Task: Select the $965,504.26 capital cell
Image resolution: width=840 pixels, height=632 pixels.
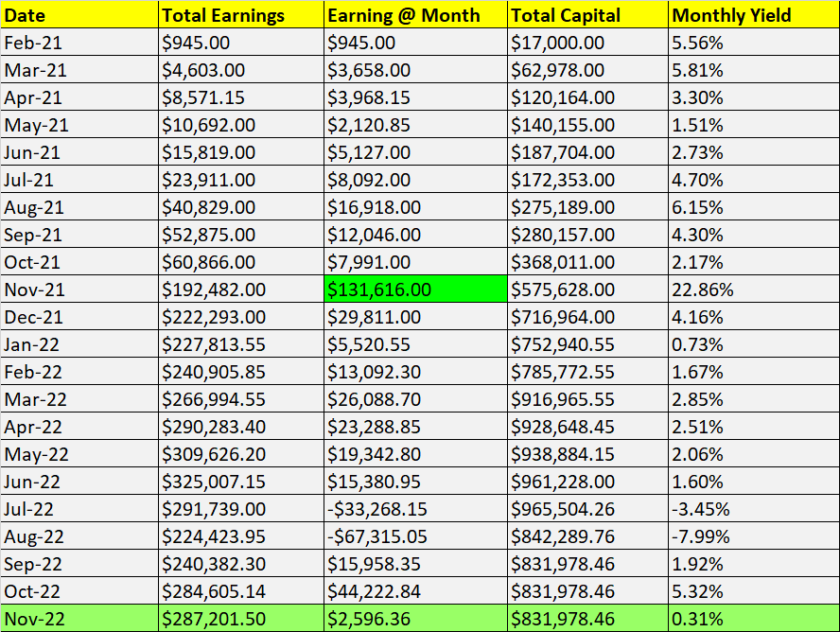Action: coord(586,509)
